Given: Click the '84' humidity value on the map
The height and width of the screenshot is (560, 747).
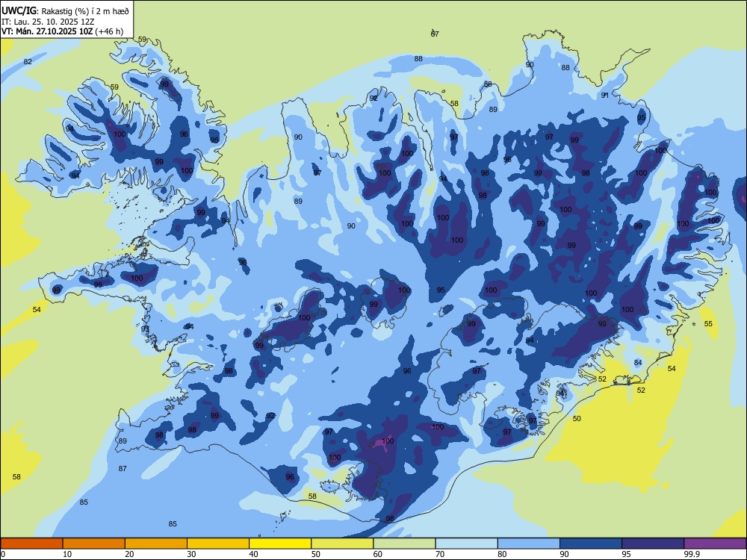Looking at the screenshot, I should (638, 362).
